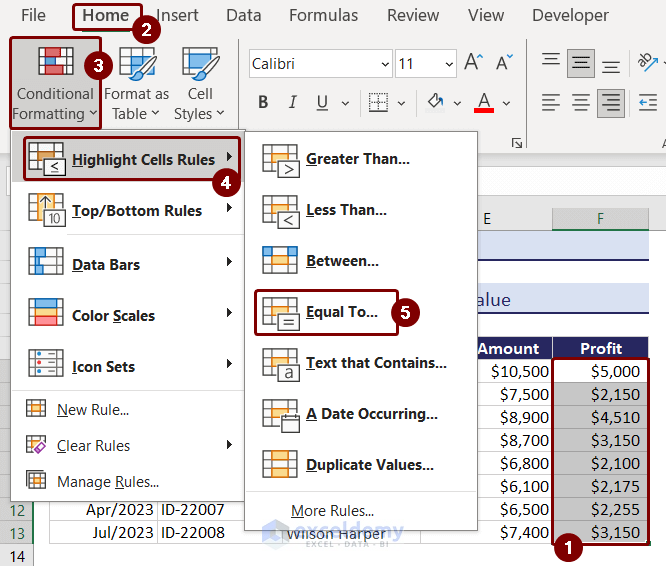The image size is (666, 566).
Task: Click the Top/Bottom Rules icon
Action: pos(47,210)
